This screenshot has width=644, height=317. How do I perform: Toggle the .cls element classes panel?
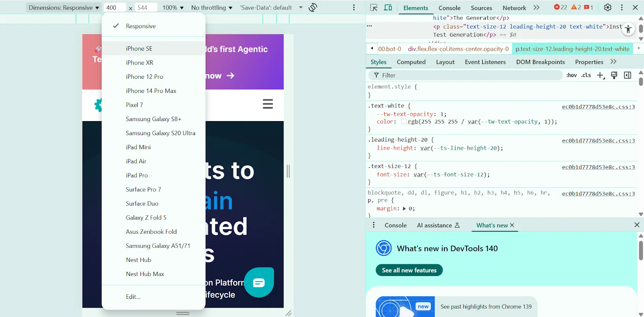[x=586, y=75]
